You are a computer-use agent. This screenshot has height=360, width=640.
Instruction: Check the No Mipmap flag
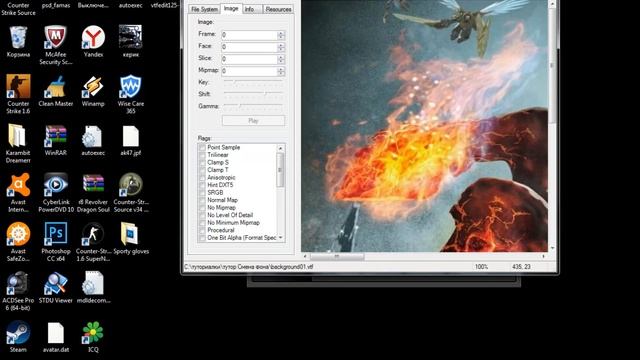coord(202,208)
